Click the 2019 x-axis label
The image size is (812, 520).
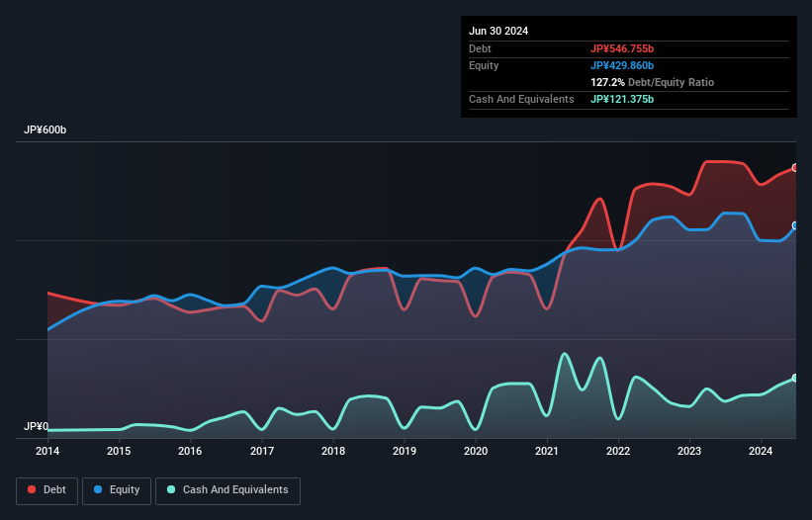(405, 451)
